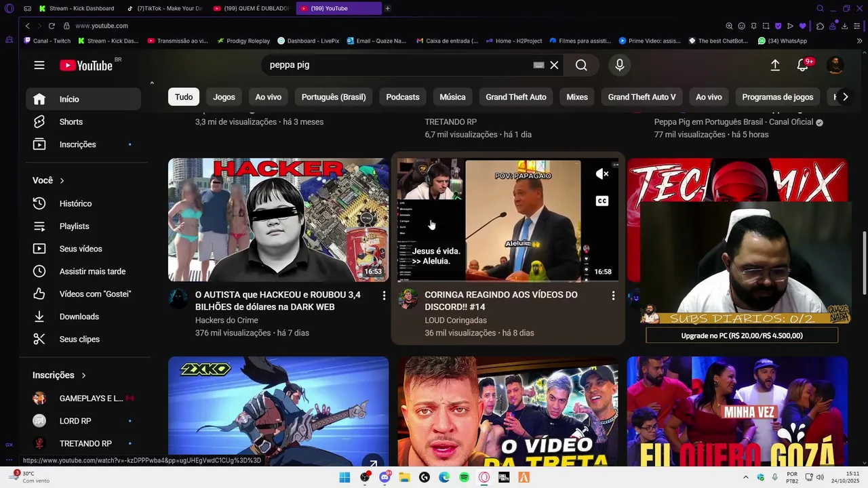
Task: Click the magnifier search button
Action: click(581, 65)
